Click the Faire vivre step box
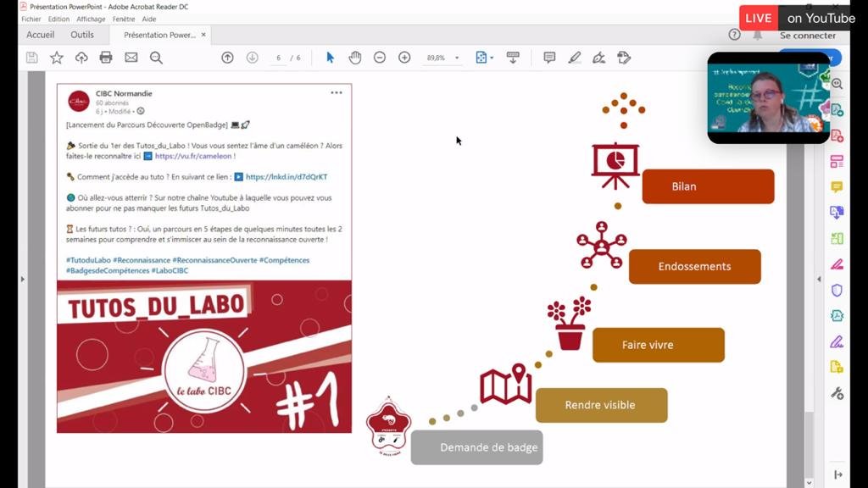 658,346
